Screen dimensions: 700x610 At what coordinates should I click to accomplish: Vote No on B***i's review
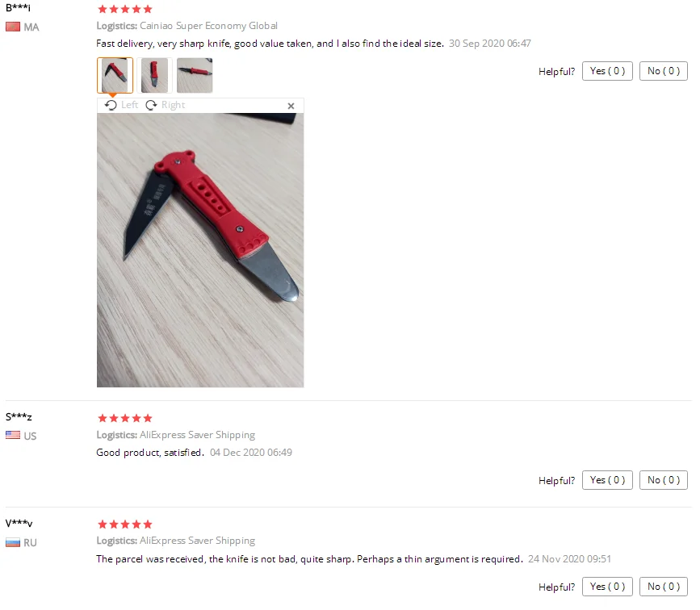click(664, 71)
